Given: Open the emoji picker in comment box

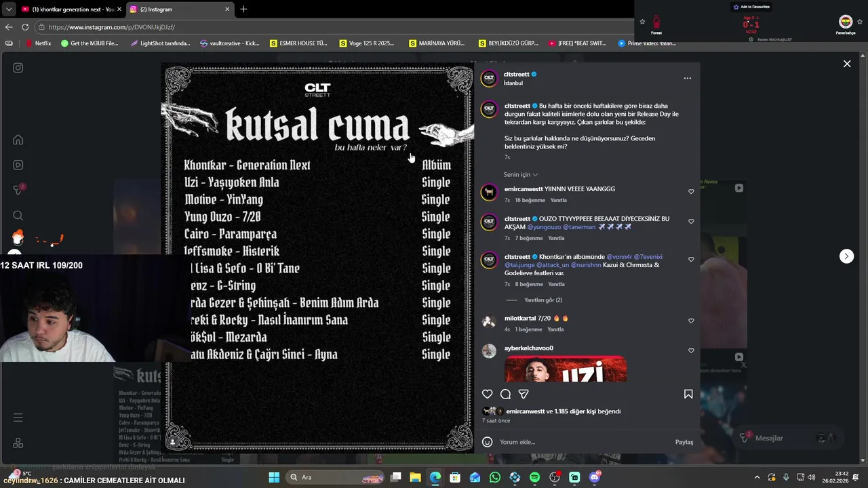Looking at the screenshot, I should (487, 442).
